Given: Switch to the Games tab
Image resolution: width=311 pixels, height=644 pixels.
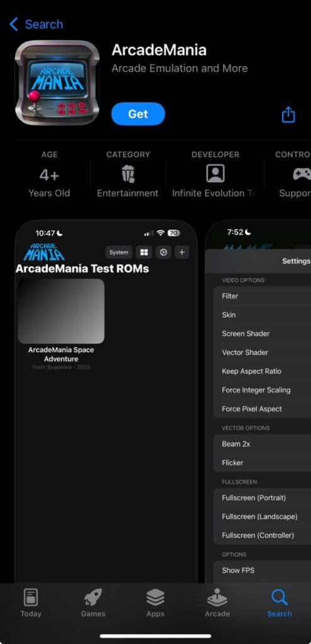Looking at the screenshot, I should [x=93, y=603].
